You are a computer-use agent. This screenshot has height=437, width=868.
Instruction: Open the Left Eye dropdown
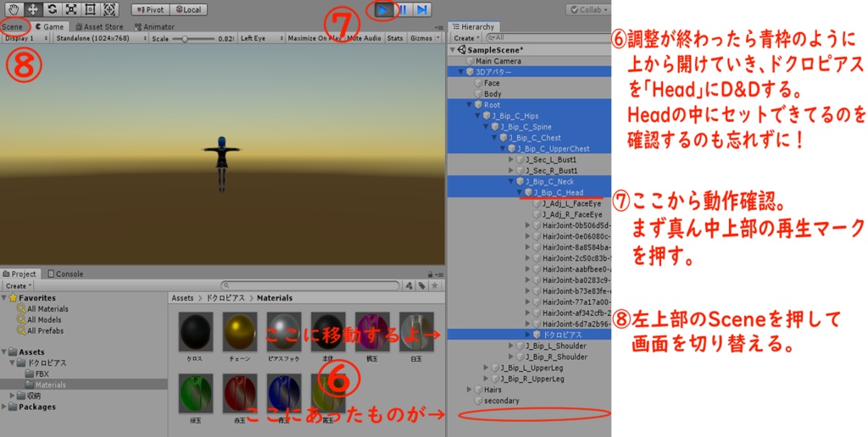262,38
